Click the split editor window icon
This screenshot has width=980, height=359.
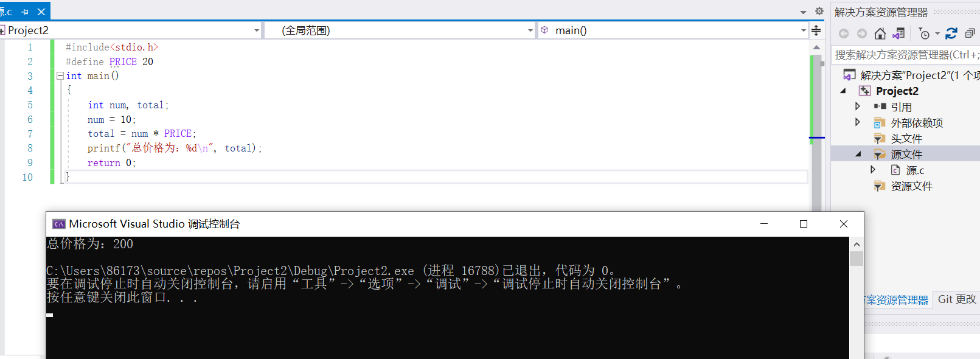coord(816,30)
